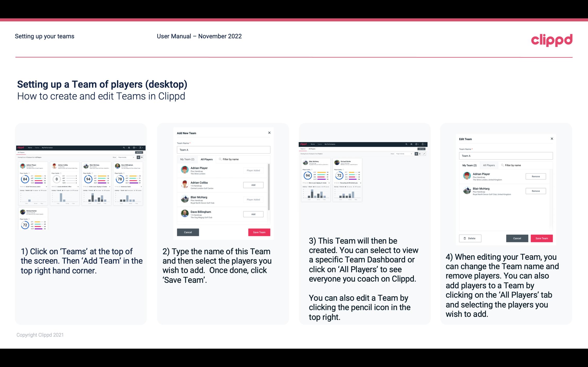This screenshot has height=367, width=588.
Task: Click Add button next to Dave Billingham
Action: click(253, 214)
